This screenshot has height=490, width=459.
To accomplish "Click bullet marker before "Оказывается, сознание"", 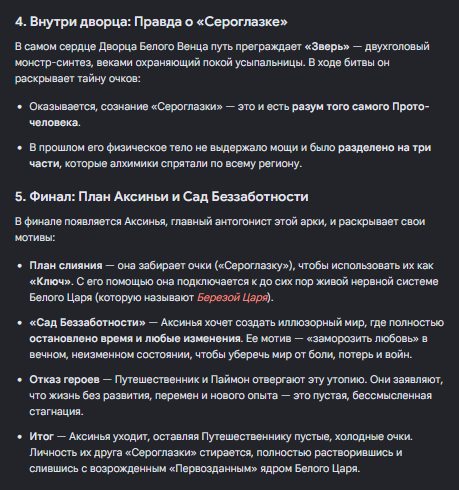I will (20, 107).
